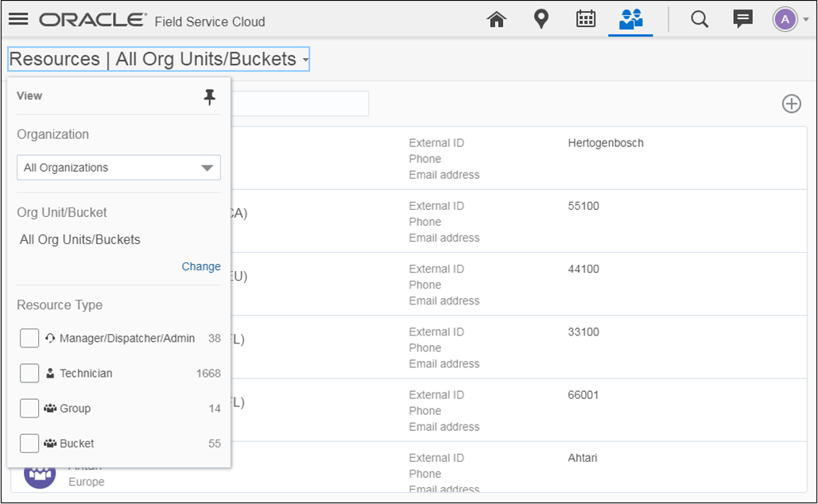Check the Technician resource type
The image size is (818, 504).
point(29,373)
